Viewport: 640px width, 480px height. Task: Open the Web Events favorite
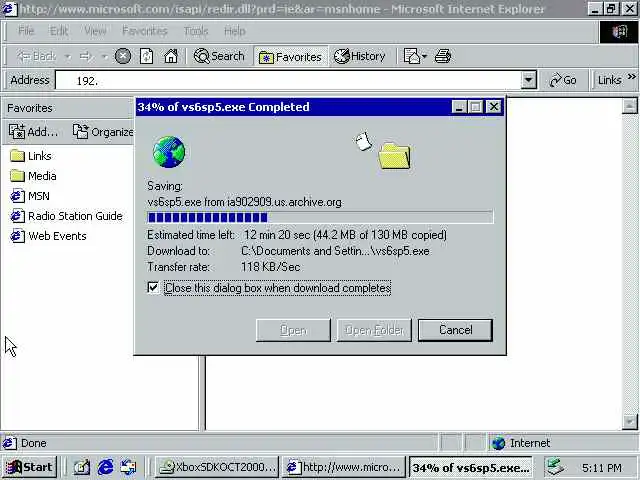coord(48,236)
